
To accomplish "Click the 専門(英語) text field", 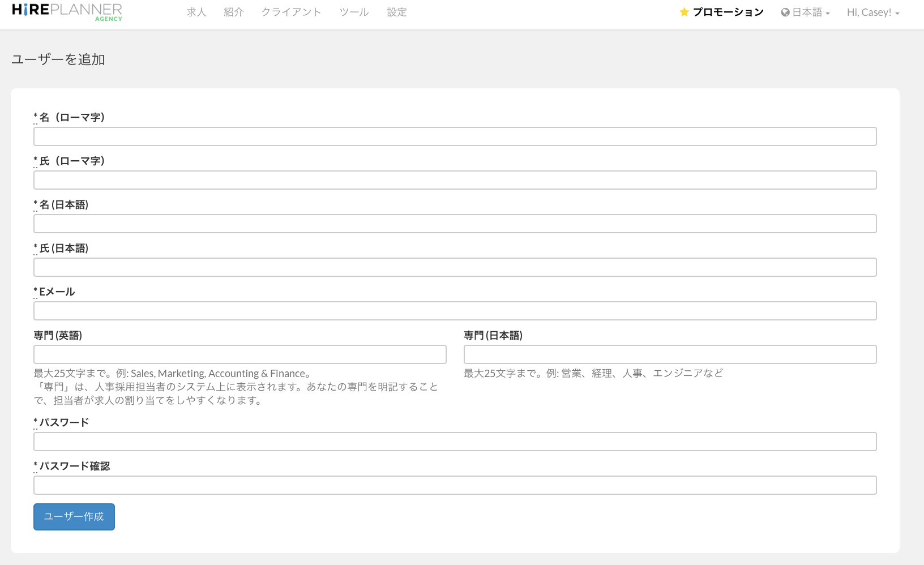I will click(239, 354).
